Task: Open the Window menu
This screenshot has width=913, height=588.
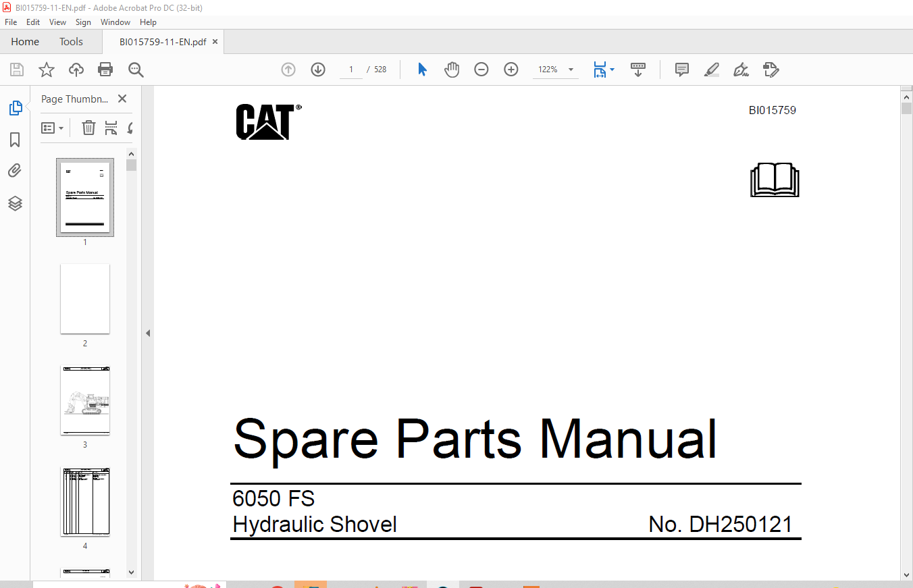Action: pos(115,22)
